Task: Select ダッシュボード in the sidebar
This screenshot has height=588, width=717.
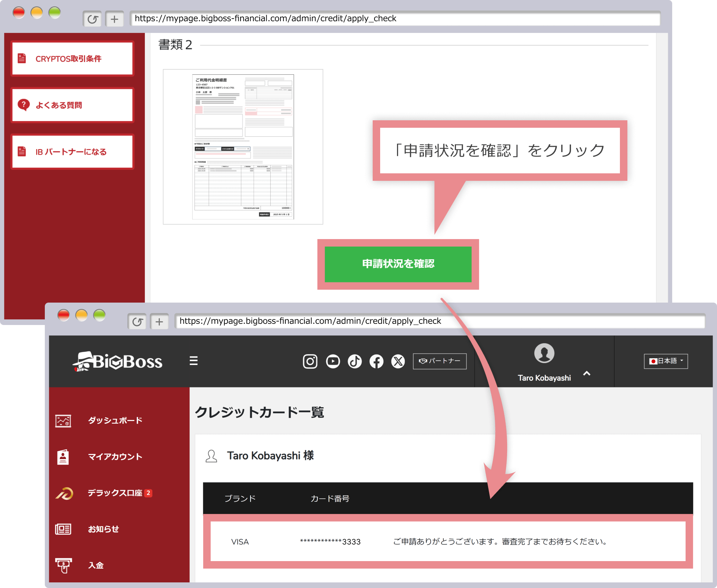Action: [x=115, y=420]
